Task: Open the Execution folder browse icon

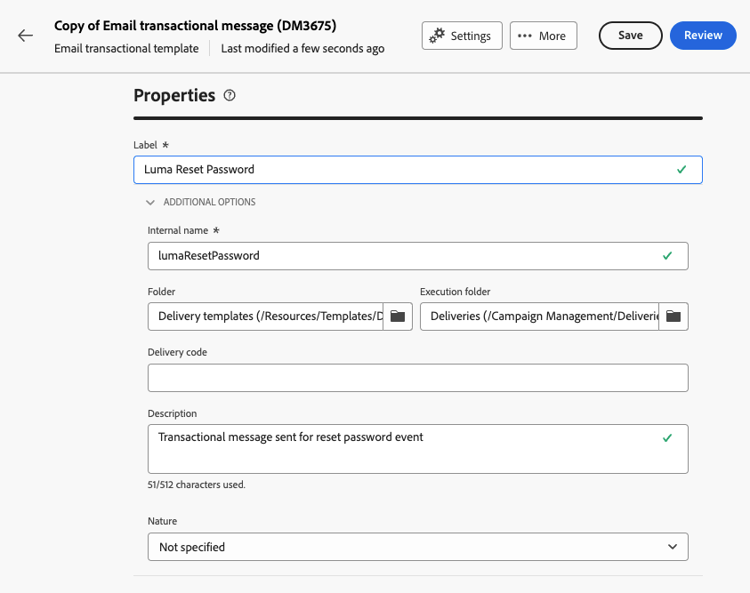Action: click(x=674, y=316)
